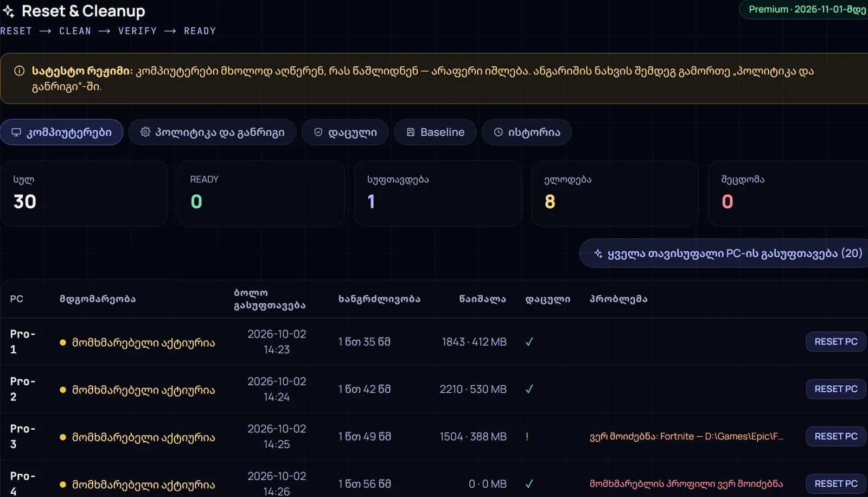Click the მომხმარებლის პროფილი ვერ მოიძებნა problem text
868x497 pixels.
pos(686,483)
